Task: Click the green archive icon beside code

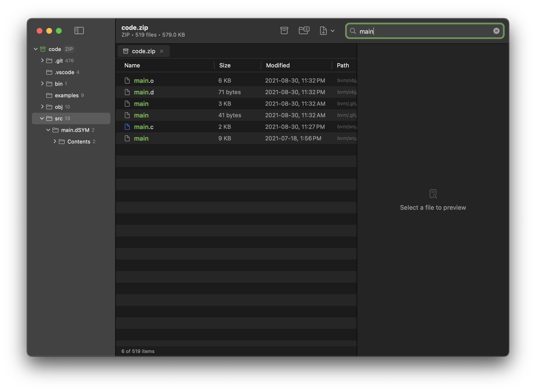Action: click(x=43, y=49)
